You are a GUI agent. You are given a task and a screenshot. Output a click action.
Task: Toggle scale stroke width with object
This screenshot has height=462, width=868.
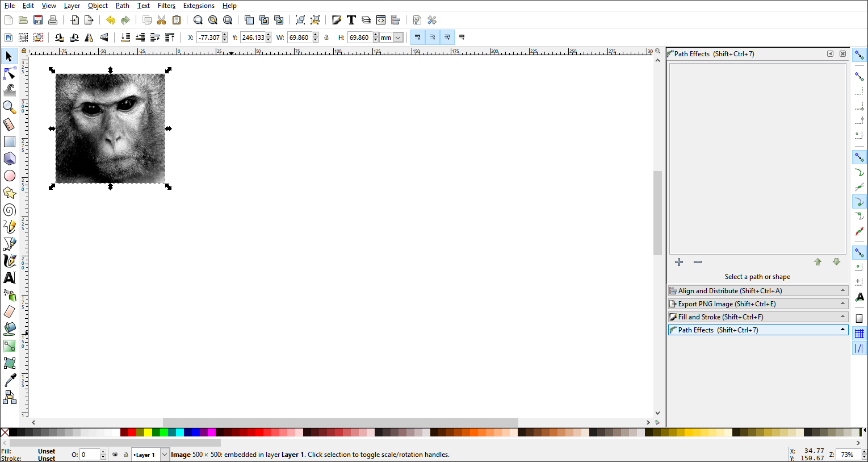coord(417,38)
